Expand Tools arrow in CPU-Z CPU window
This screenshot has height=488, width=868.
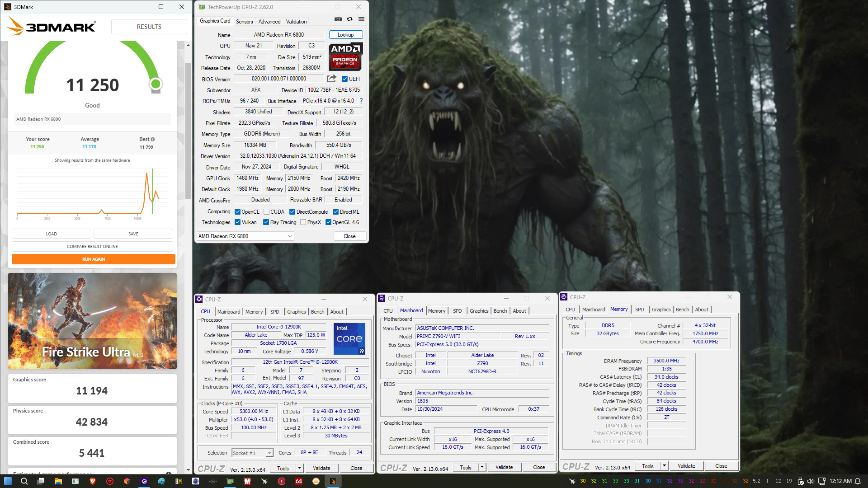click(x=299, y=468)
